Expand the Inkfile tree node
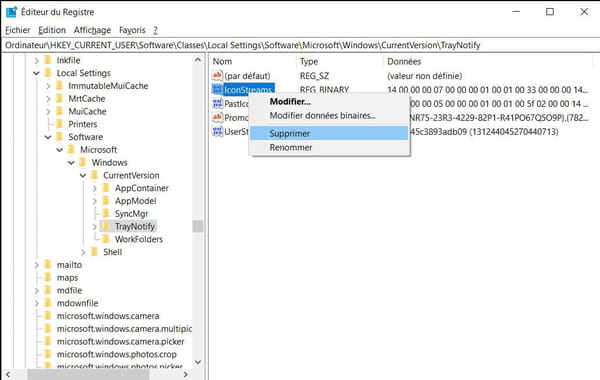 (36, 60)
